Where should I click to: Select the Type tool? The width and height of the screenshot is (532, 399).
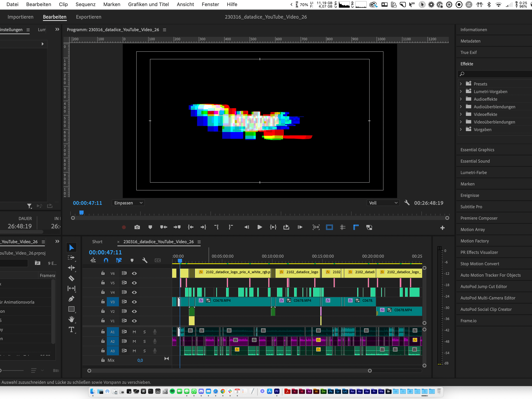click(x=71, y=329)
